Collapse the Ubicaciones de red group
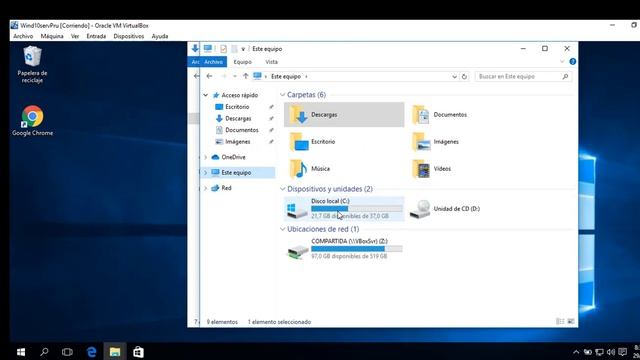The width and height of the screenshot is (640, 360). (282, 229)
